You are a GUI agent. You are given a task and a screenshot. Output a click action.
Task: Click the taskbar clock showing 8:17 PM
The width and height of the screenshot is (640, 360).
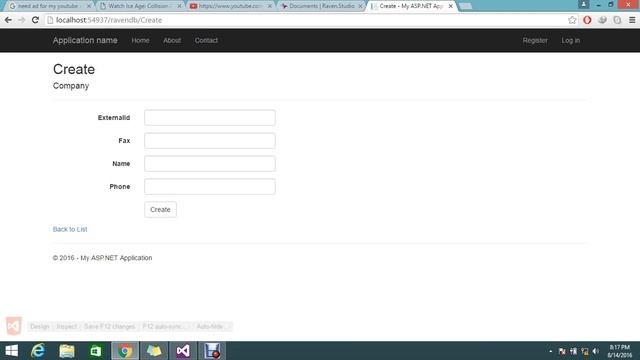620,351
